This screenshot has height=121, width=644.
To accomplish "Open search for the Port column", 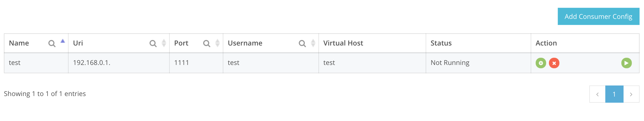I will tap(206, 43).
